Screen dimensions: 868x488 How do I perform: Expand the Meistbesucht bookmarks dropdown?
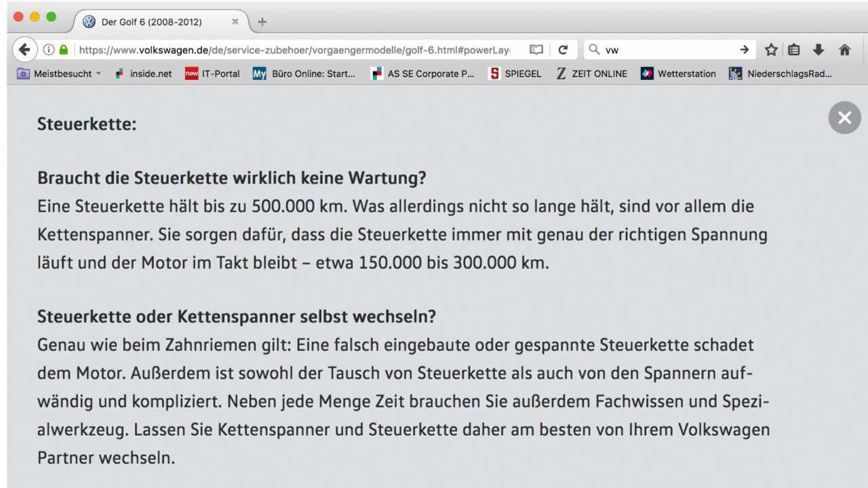pyautogui.click(x=98, y=74)
